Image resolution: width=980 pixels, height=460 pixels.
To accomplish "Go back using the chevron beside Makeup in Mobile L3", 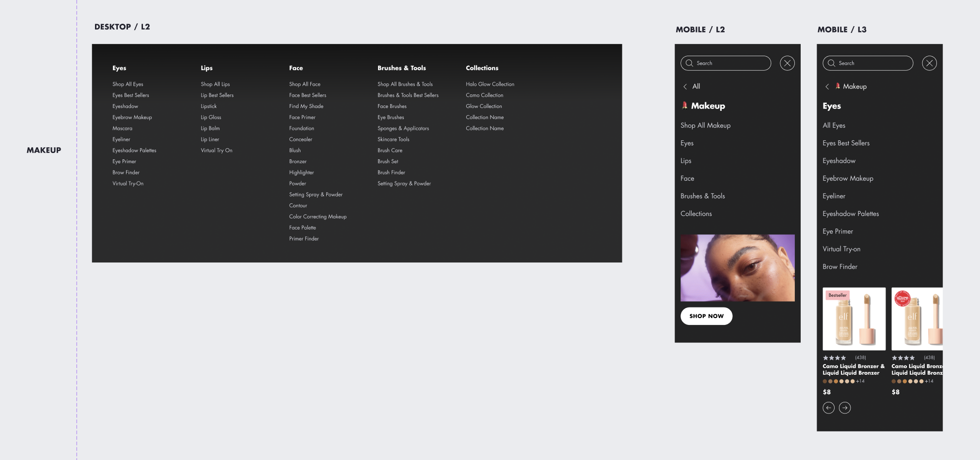I will [827, 87].
